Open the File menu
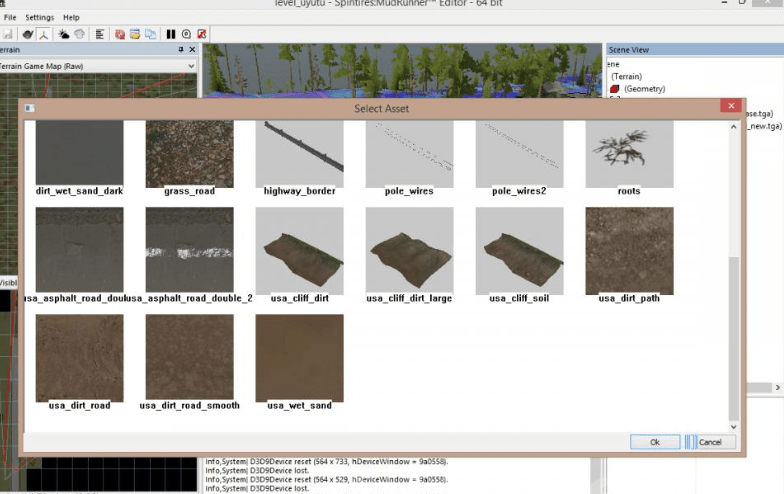This screenshot has height=494, width=784. 10,18
